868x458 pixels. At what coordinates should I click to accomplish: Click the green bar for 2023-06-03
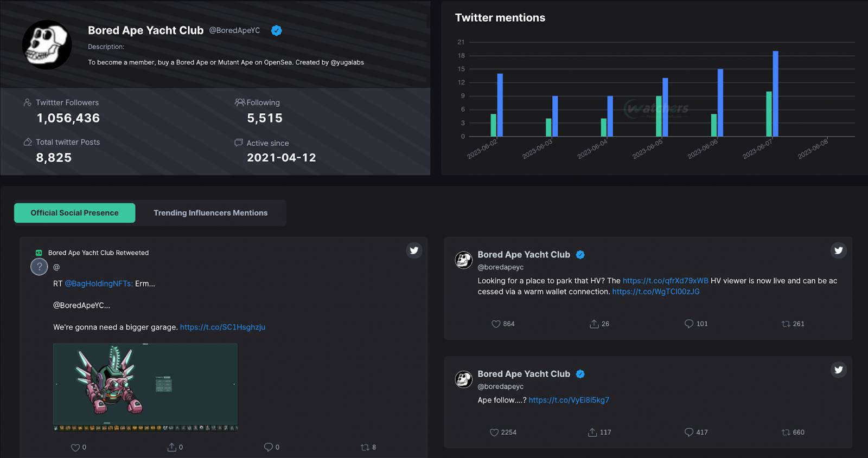[x=548, y=127]
